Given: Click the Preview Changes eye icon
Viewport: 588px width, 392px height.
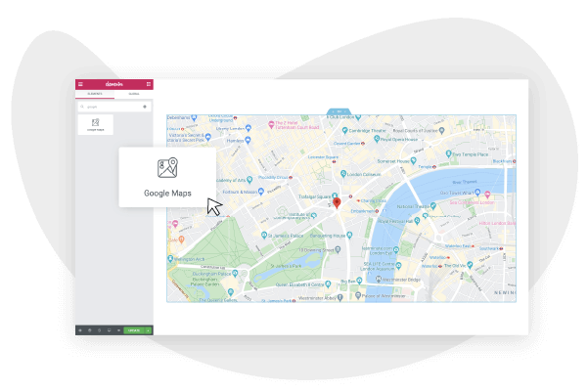Looking at the screenshot, I should coord(118,330).
